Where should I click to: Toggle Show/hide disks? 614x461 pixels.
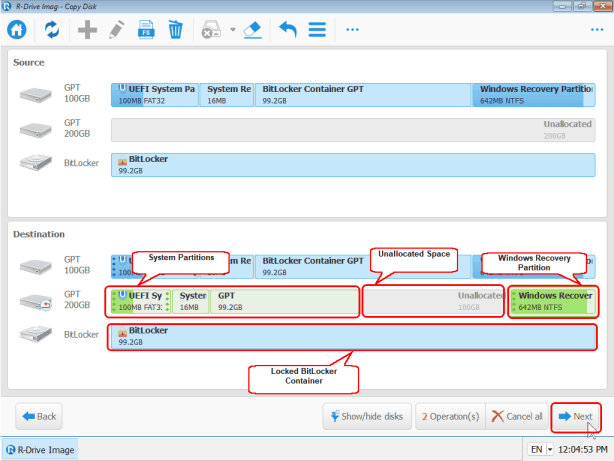[367, 416]
